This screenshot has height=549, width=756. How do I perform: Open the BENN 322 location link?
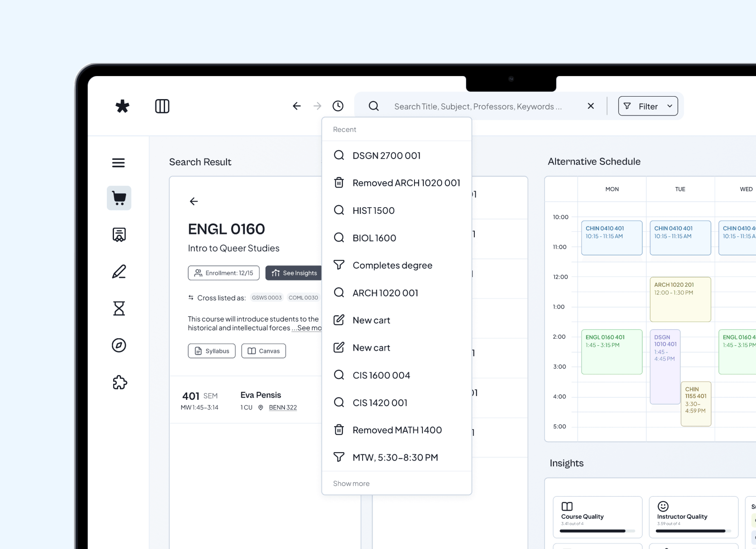(x=283, y=407)
